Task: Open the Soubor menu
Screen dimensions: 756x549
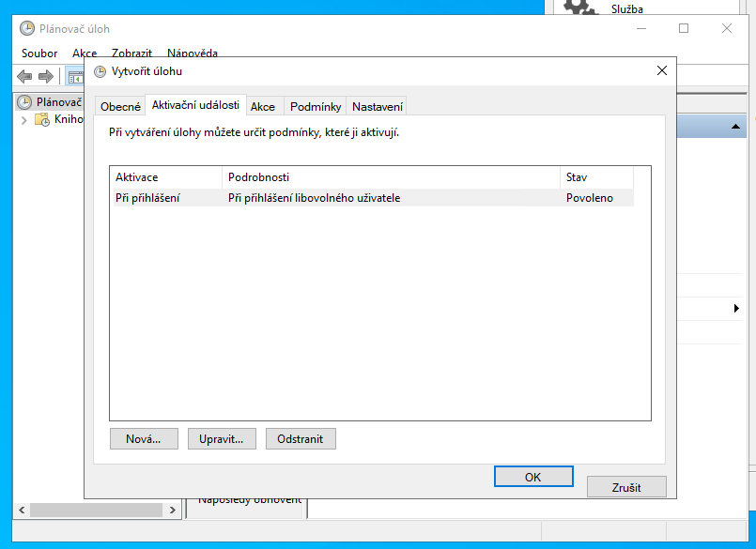Action: point(39,53)
